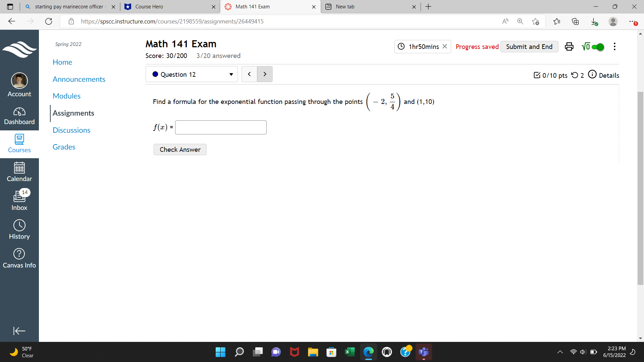Go to the next question arrow
This screenshot has width=644, height=362.
click(x=265, y=74)
